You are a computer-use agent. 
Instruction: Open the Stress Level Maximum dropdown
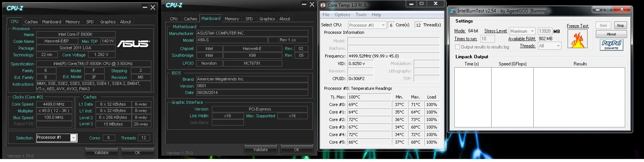[522, 31]
